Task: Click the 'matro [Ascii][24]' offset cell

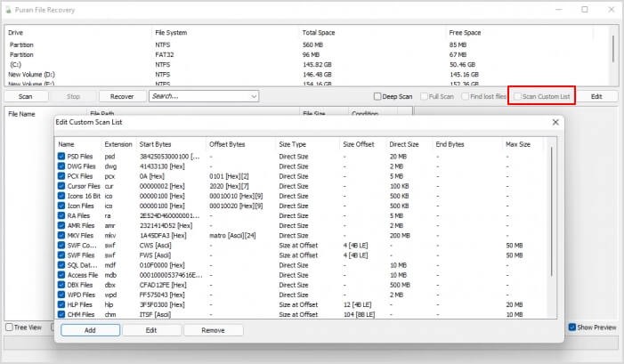Action: pos(232,235)
